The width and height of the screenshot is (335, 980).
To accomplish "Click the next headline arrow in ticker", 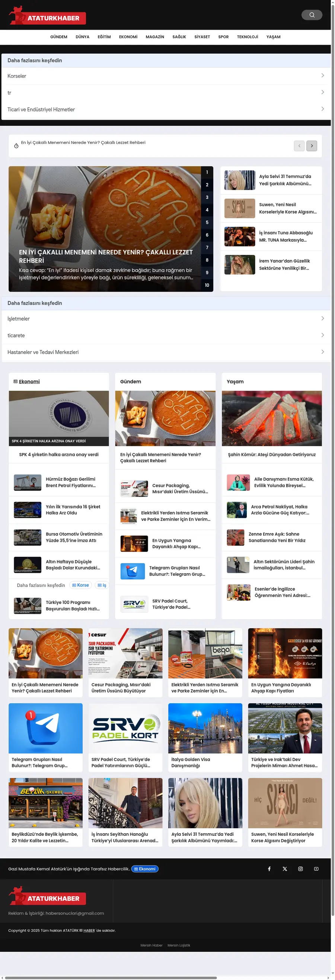I will click(x=312, y=146).
